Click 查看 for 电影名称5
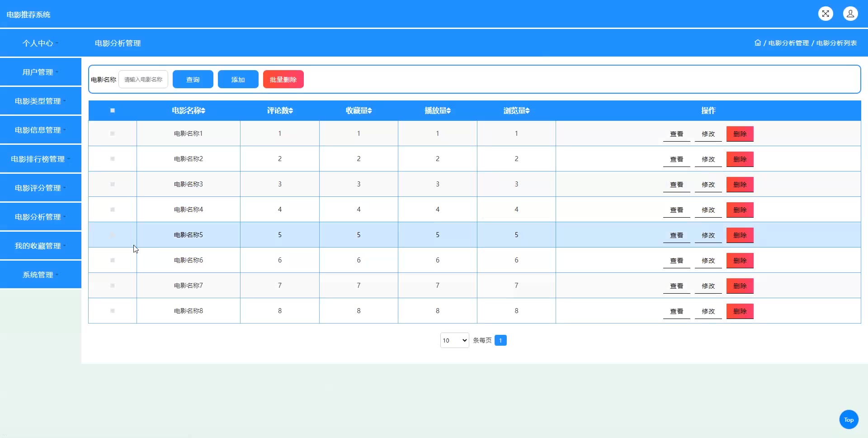The width and height of the screenshot is (868, 438). pos(677,235)
